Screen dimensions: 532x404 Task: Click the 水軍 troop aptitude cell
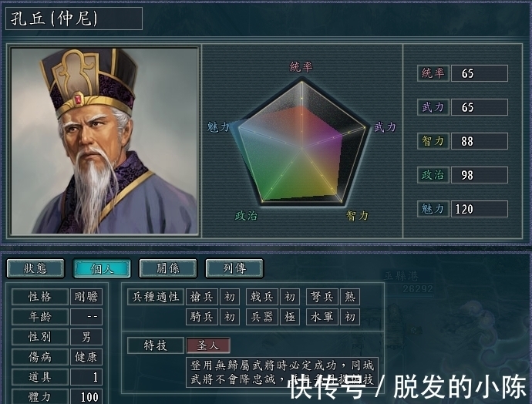322,317
